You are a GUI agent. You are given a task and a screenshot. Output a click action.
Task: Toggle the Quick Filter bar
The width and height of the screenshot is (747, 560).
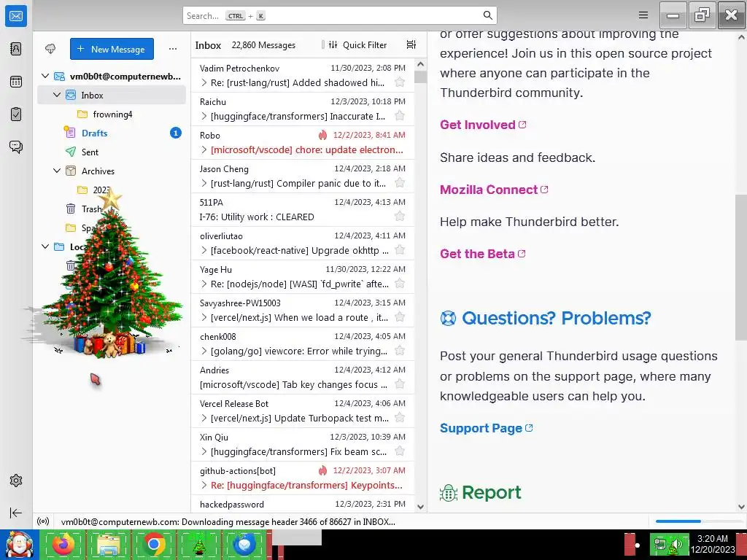357,44
